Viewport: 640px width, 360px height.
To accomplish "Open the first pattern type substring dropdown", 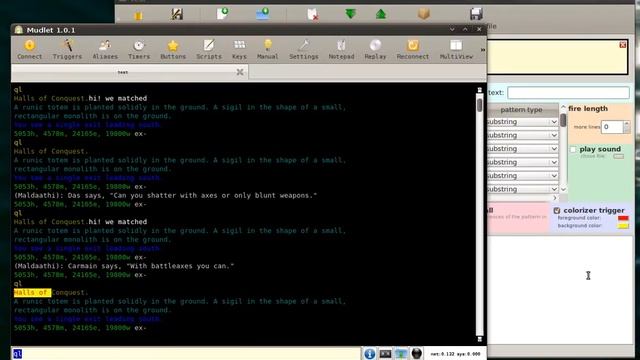I will (x=522, y=122).
